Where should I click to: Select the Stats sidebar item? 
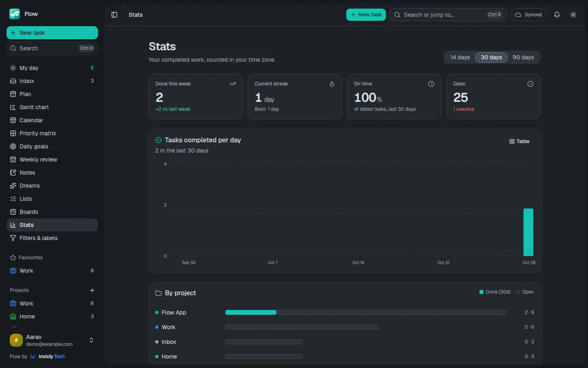[52, 225]
